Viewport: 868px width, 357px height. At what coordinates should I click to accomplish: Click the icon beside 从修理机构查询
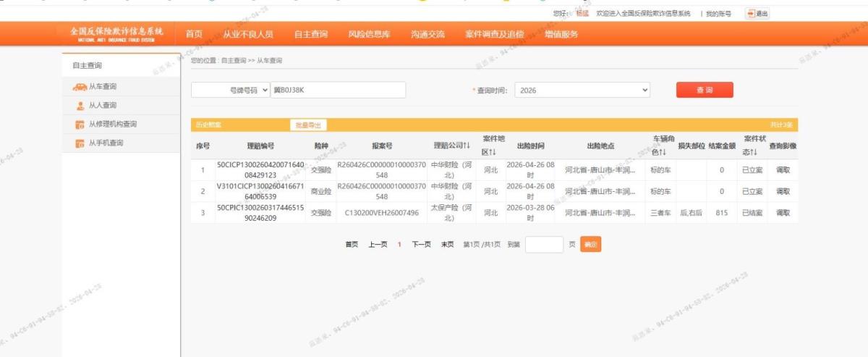(80, 125)
